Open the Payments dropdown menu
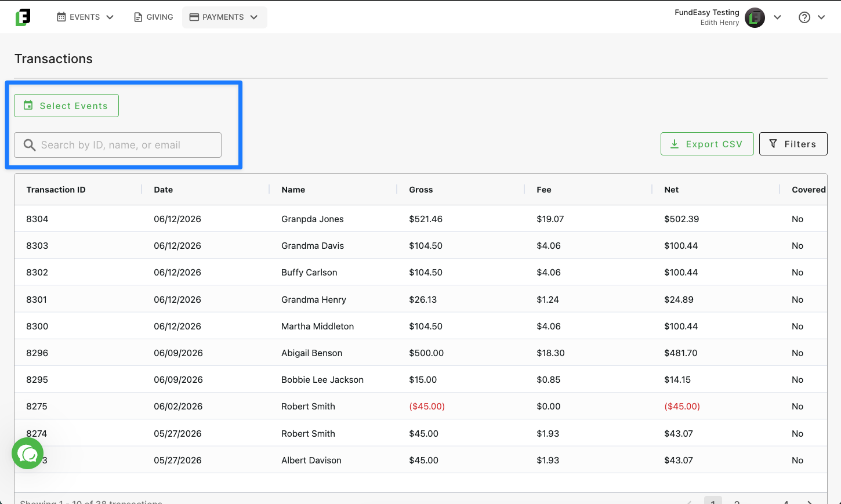Screen dimensions: 841x504 (x=224, y=17)
